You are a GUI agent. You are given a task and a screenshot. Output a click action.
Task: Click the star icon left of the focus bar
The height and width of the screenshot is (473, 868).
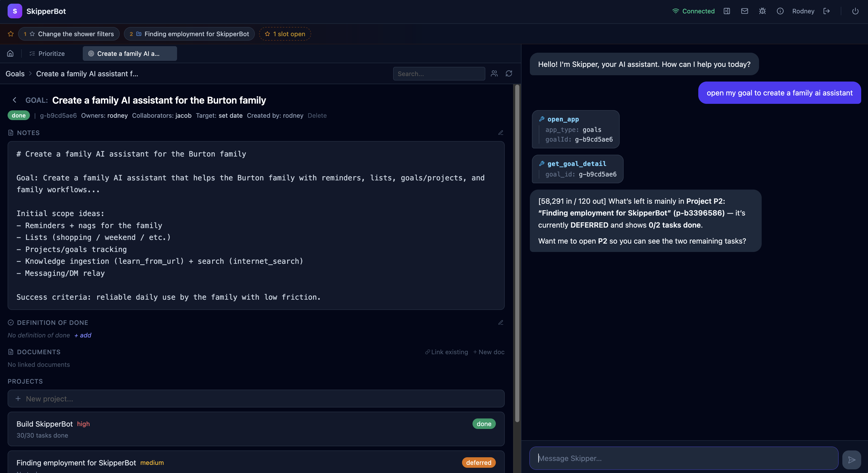pos(11,34)
